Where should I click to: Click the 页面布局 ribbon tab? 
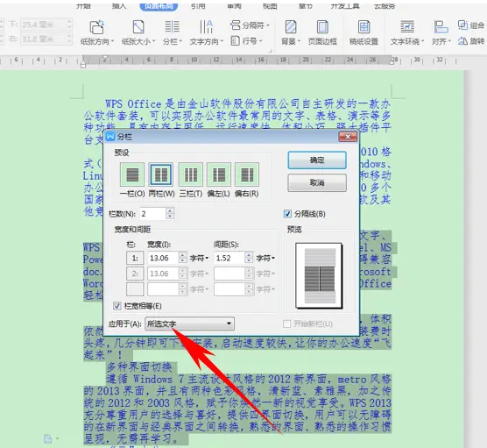pos(159,6)
